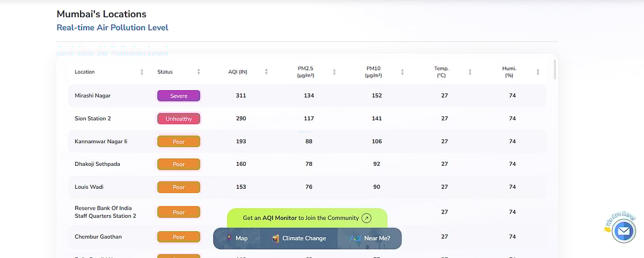Click Get an AQI Monitor banner
Image resolution: width=644 pixels, height=258 pixels.
tap(301, 218)
